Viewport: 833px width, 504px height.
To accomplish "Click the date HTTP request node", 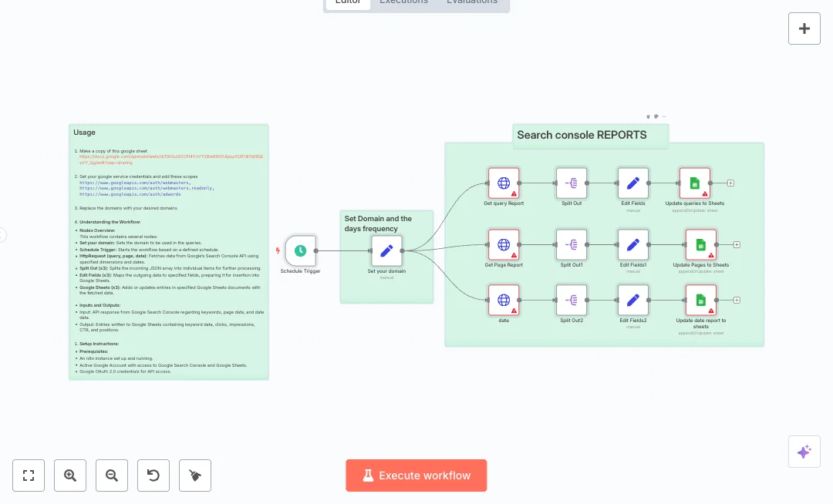I will 504,300.
